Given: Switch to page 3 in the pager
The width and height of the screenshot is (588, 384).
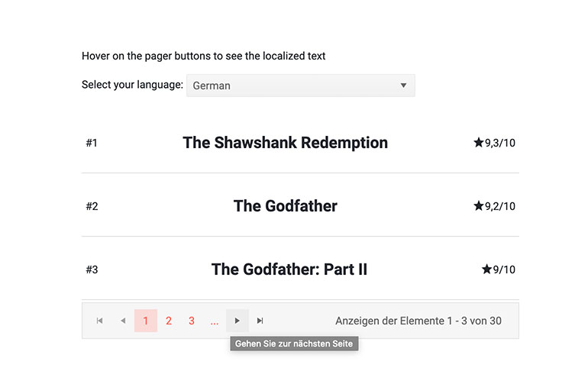Looking at the screenshot, I should 192,321.
